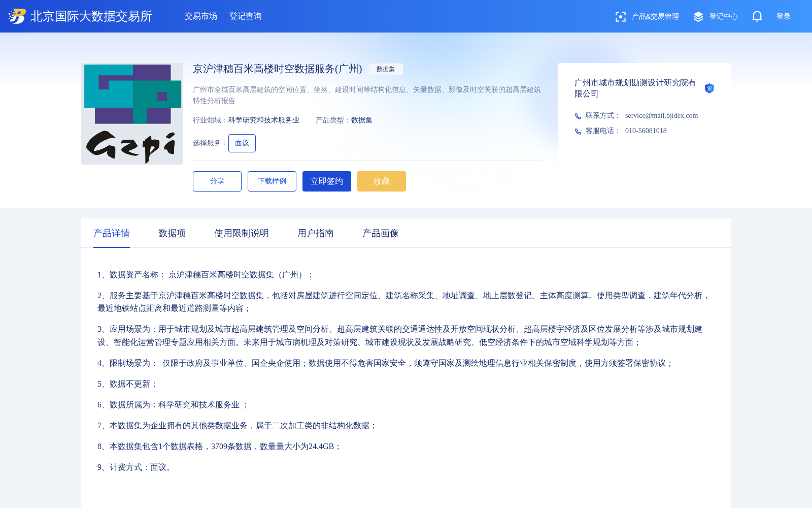Click detail line 8 about 3709条数据
812x508 pixels.
click(x=219, y=447)
